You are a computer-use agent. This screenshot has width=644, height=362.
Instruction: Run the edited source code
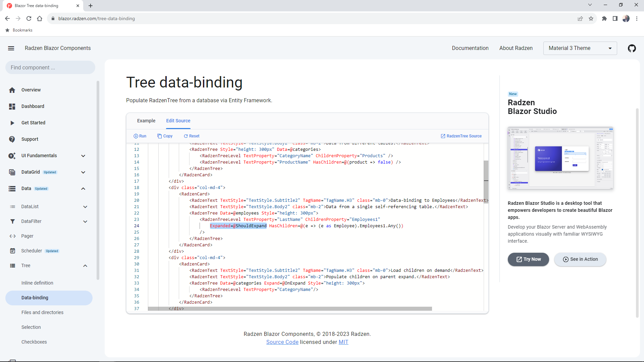click(x=140, y=136)
